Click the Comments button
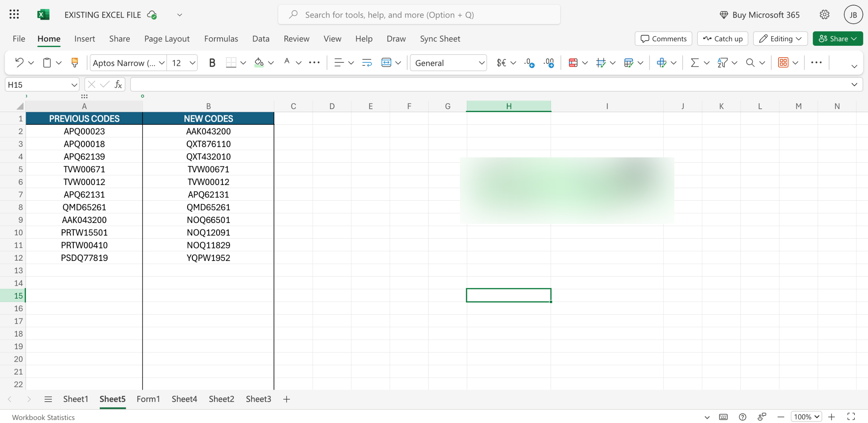The image size is (868, 423). (x=664, y=39)
